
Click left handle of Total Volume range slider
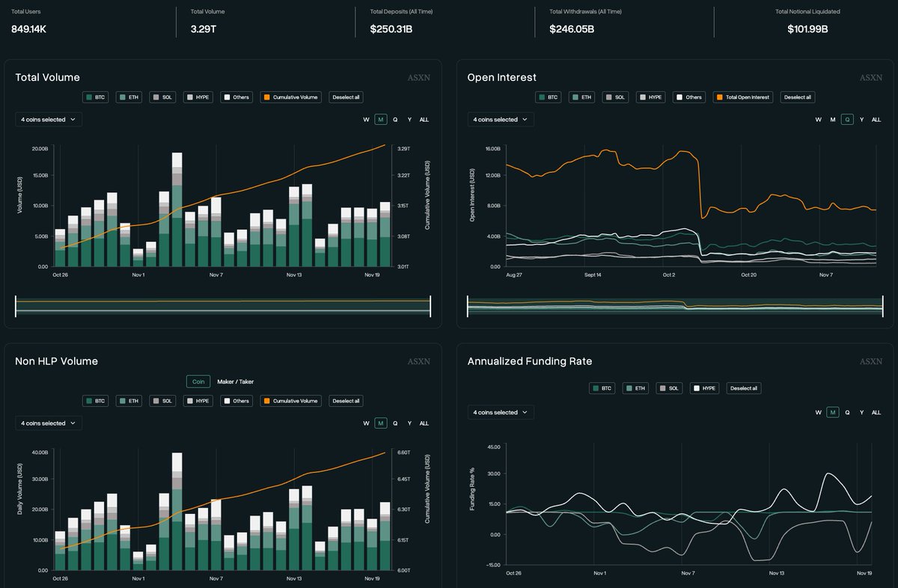(x=16, y=306)
